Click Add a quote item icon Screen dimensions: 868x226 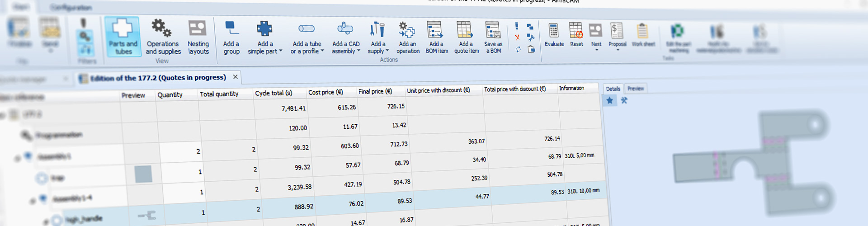pos(465,31)
